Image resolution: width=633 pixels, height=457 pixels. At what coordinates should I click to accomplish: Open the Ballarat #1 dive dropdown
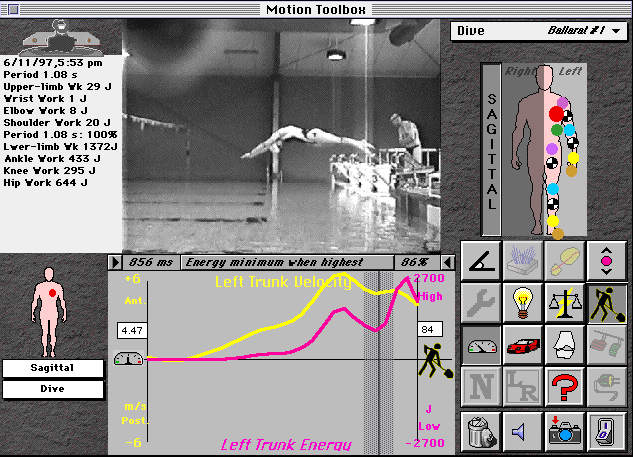tap(541, 31)
